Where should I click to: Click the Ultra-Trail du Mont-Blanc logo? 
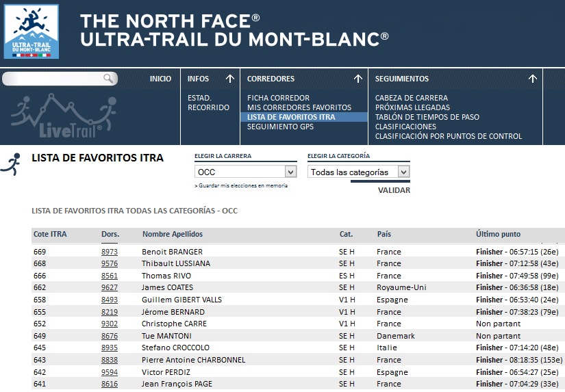[x=32, y=31]
